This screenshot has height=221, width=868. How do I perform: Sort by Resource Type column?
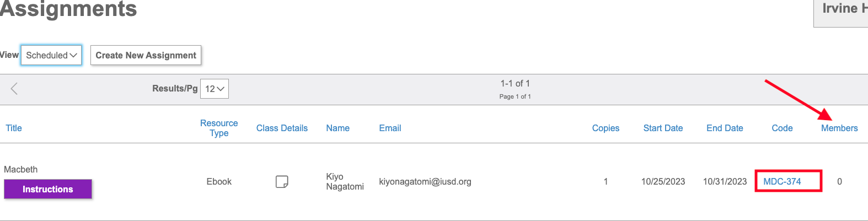(x=219, y=128)
